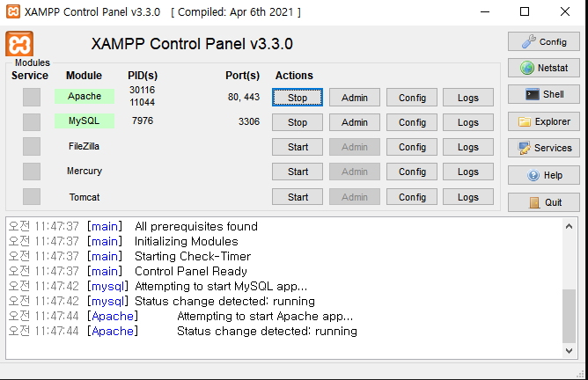View the Tomcat Logs

(468, 197)
